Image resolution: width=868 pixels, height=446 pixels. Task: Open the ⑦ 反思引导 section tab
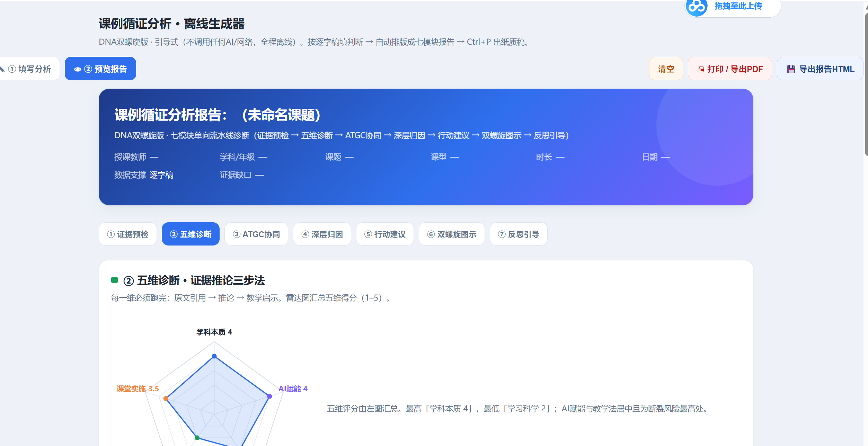click(519, 234)
